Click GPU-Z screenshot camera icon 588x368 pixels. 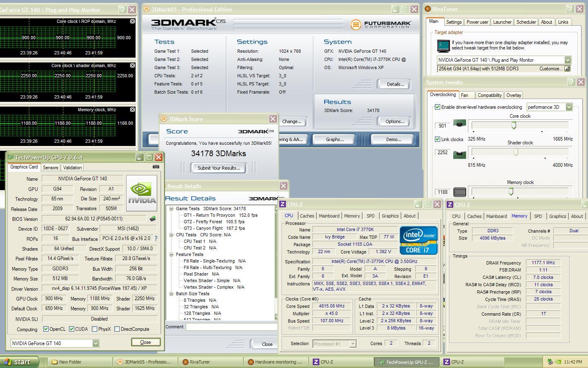[x=156, y=167]
